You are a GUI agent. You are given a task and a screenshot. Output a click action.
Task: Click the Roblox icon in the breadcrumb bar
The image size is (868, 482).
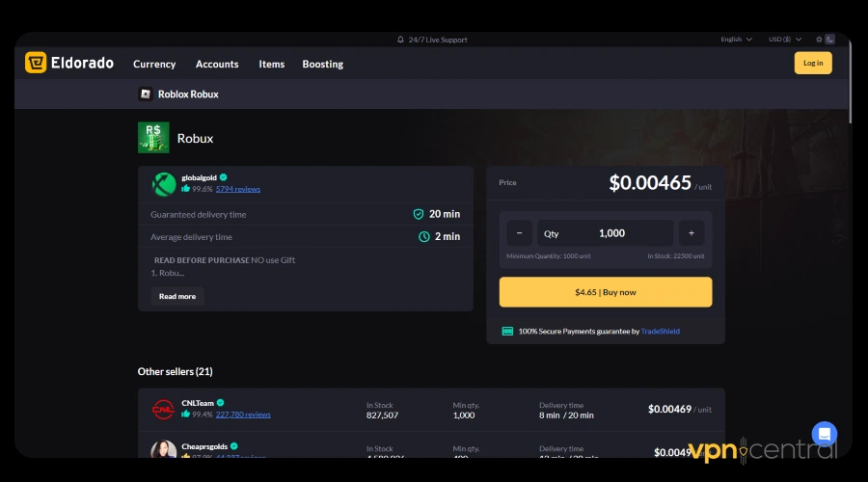pos(146,94)
